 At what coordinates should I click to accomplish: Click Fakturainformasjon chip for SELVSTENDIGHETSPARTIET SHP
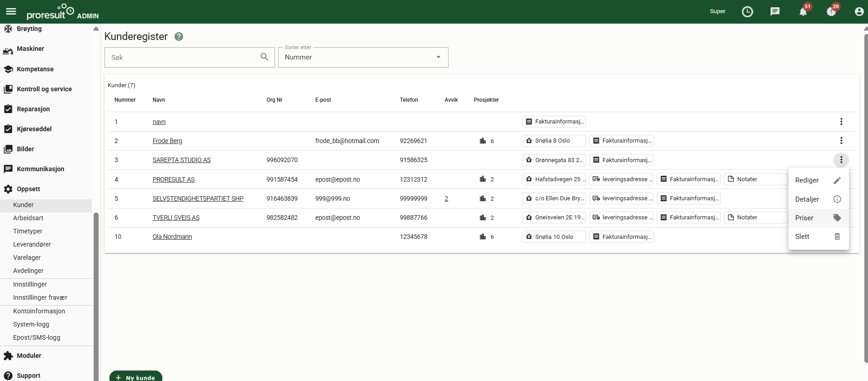(688, 198)
